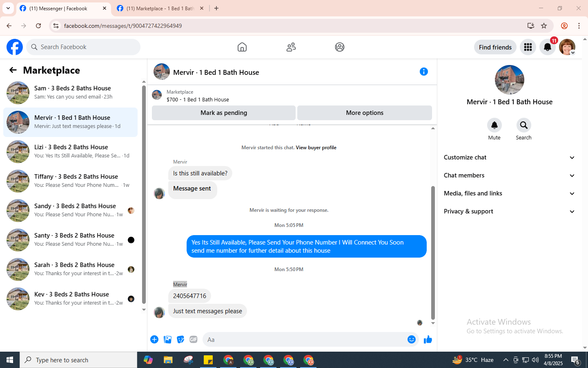Open a new browser tab
Viewport: 588px width, 368px height.
[216, 8]
